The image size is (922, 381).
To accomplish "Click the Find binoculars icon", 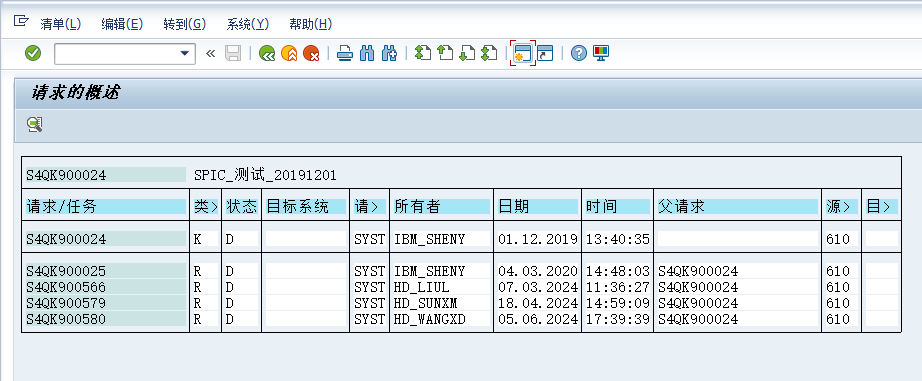I will pos(367,54).
